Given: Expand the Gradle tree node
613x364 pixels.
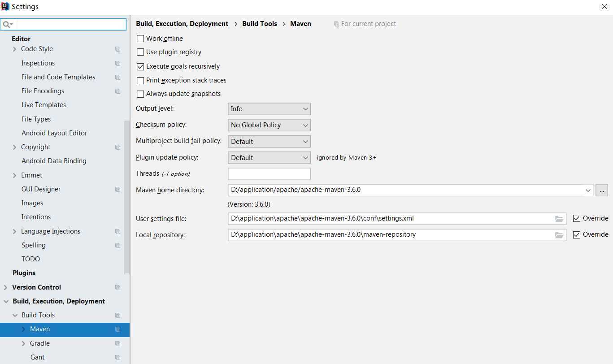Looking at the screenshot, I should 23,343.
